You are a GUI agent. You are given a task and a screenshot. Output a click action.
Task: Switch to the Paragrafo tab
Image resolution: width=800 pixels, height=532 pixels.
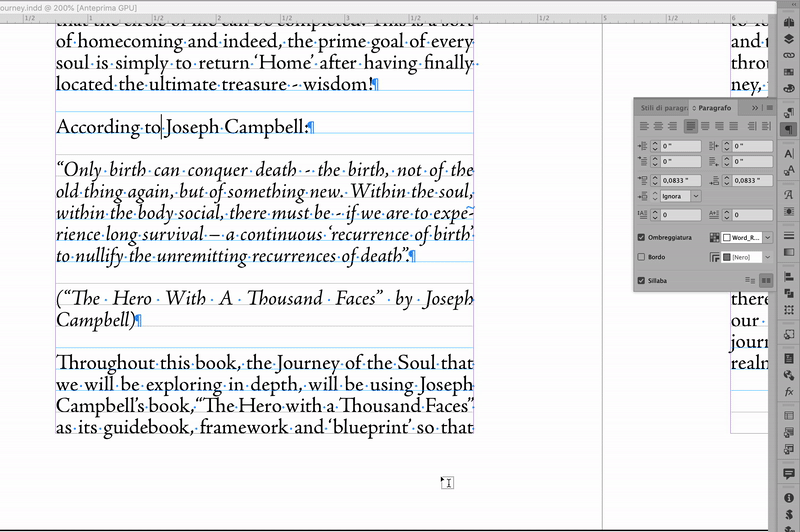(714, 108)
